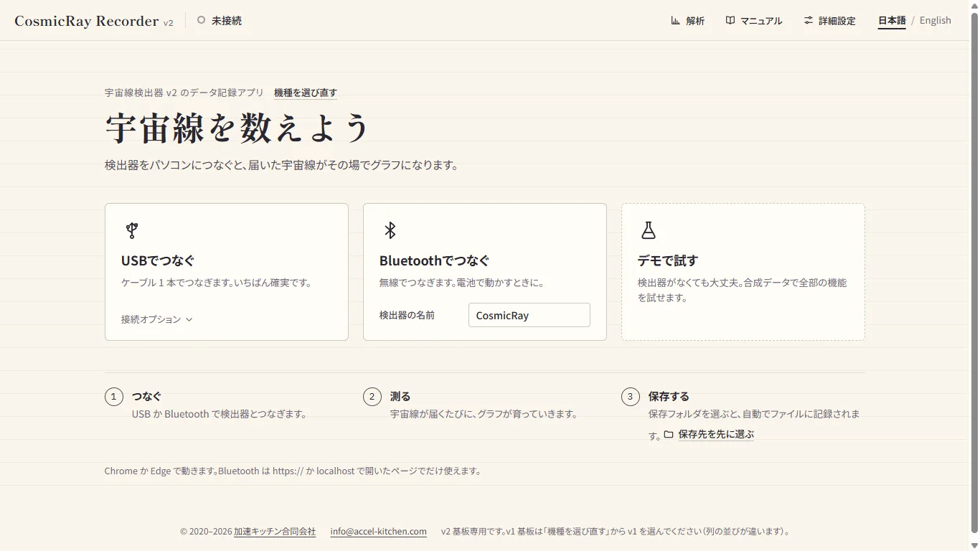Viewport: 980px width, 551px height.
Task: Click the circled number 1 step badge
Action: tap(114, 397)
